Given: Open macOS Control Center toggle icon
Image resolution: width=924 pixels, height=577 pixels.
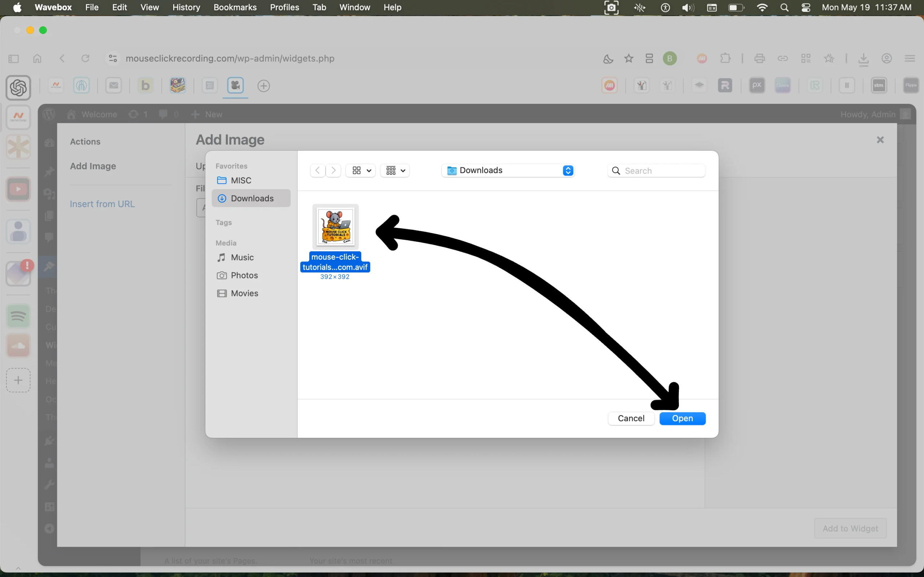Looking at the screenshot, I should click(x=806, y=7).
